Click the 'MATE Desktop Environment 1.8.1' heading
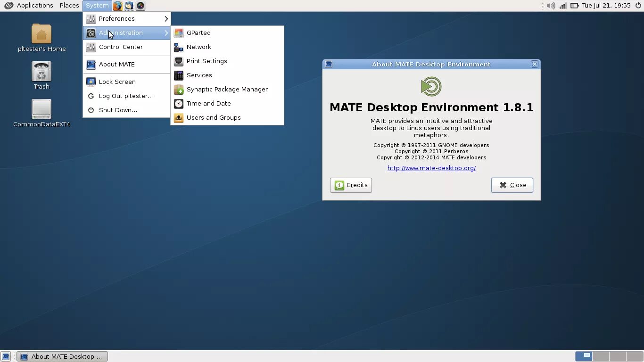Screen dimensions: 644x362 [x=431, y=107]
